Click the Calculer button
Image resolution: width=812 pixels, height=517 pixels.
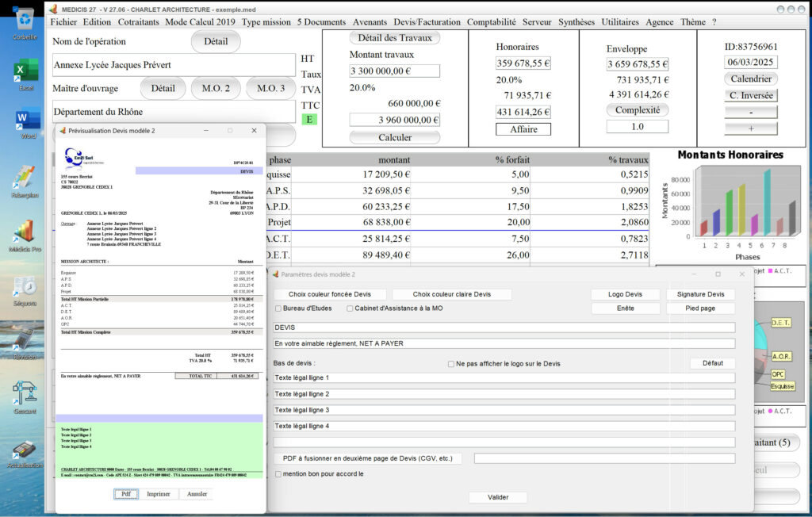(395, 137)
